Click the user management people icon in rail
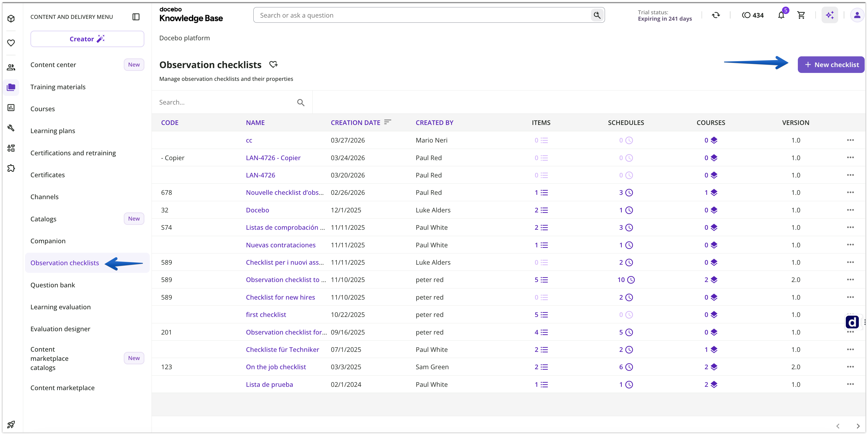Viewport: 868px width, 435px height. (x=11, y=67)
